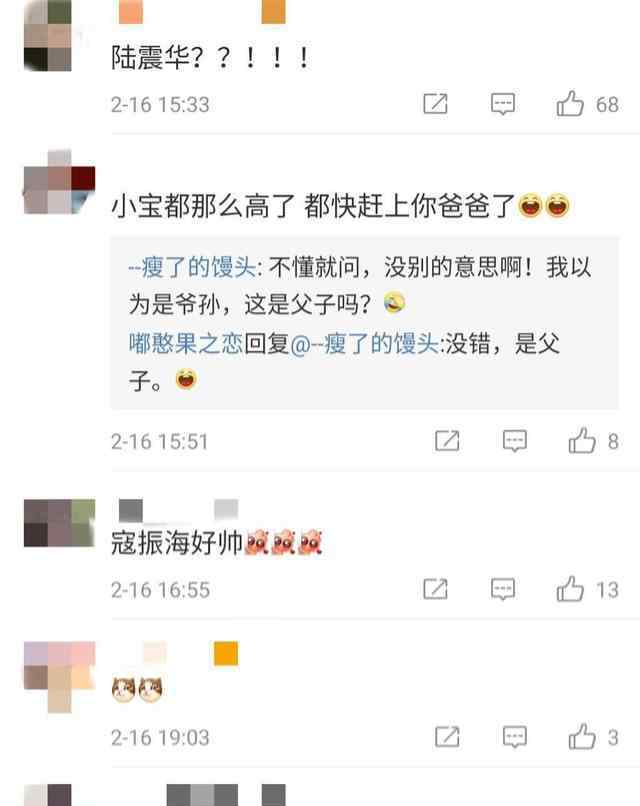Open the --瘦了的馒头 user profile link

coord(192,267)
